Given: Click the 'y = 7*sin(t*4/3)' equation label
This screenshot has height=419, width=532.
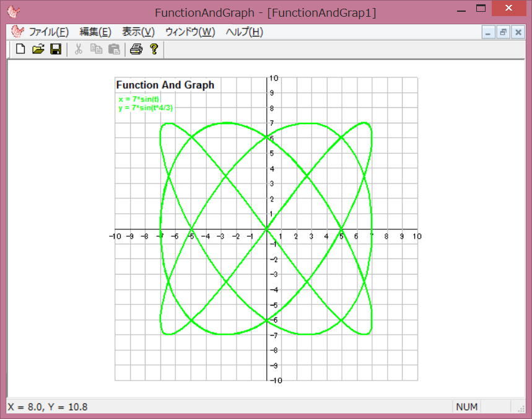Looking at the screenshot, I should coord(146,108).
